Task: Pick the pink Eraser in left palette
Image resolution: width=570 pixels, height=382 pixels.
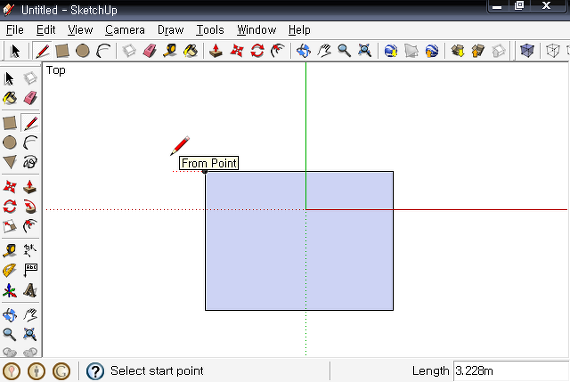Action: [30, 98]
